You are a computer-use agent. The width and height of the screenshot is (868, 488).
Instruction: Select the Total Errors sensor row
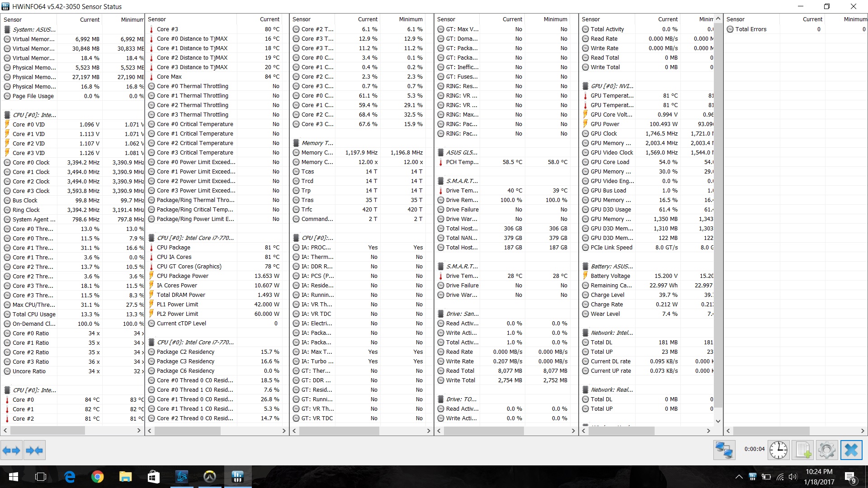(750, 29)
